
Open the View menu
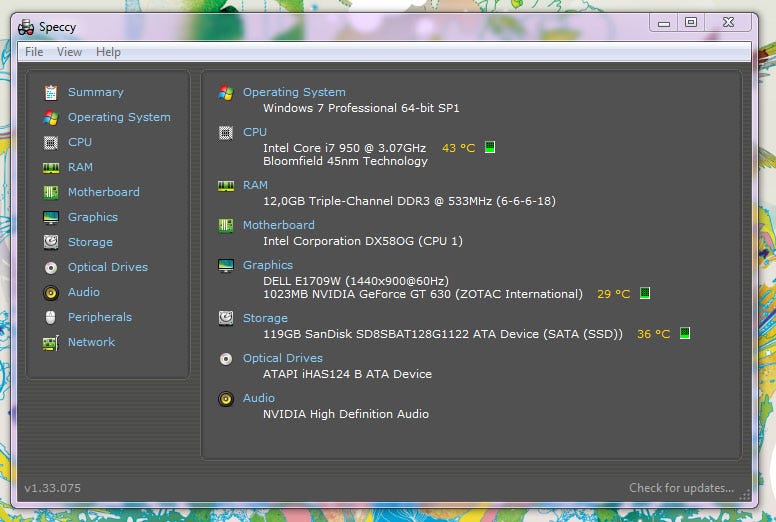(x=69, y=52)
